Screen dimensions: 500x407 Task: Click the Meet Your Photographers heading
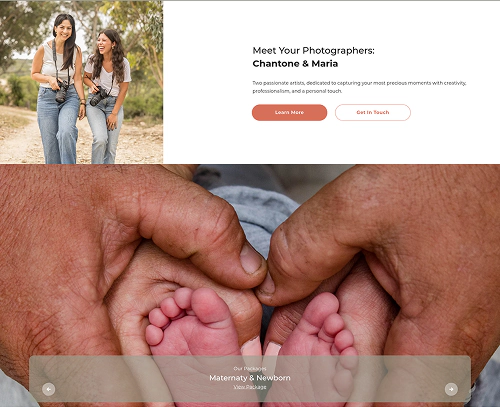coord(313,51)
